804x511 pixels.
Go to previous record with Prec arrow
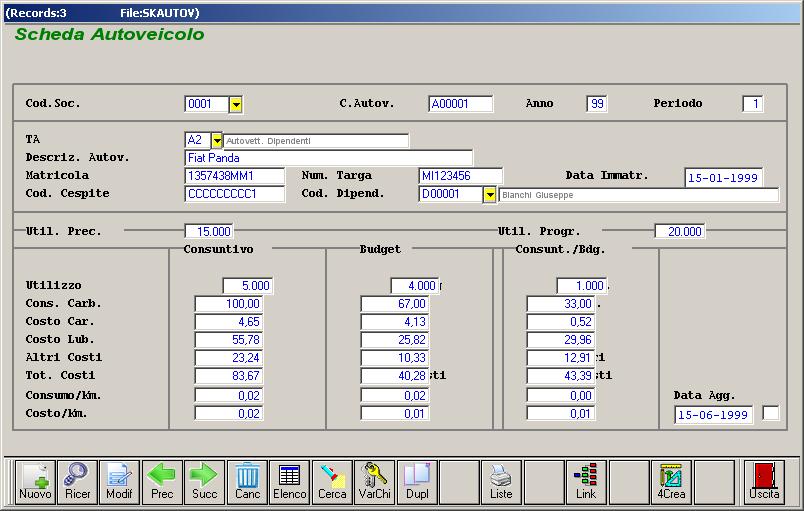point(162,482)
